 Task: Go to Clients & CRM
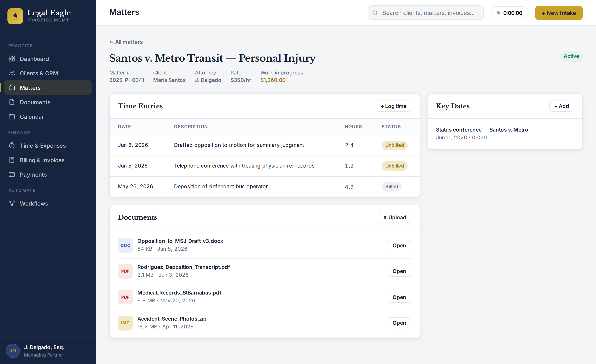[x=48, y=73]
